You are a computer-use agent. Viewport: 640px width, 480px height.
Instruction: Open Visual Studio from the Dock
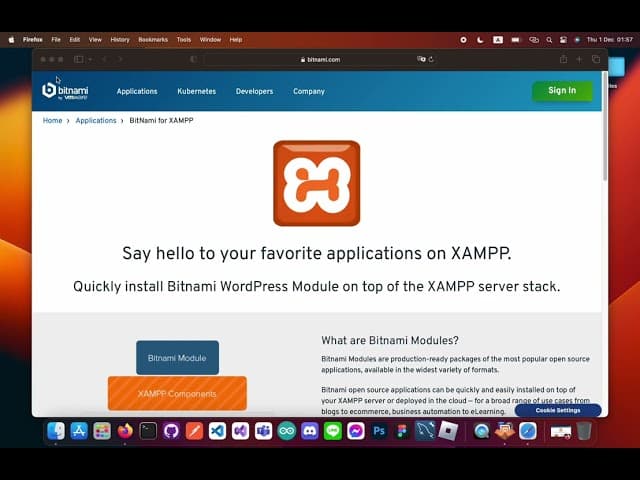(x=240, y=431)
